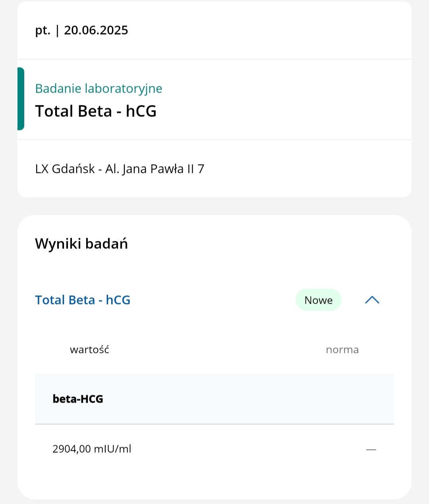This screenshot has height=504, width=429.
Task: Click the black Total Beta - hCG exam title
Action: pyautogui.click(x=96, y=111)
